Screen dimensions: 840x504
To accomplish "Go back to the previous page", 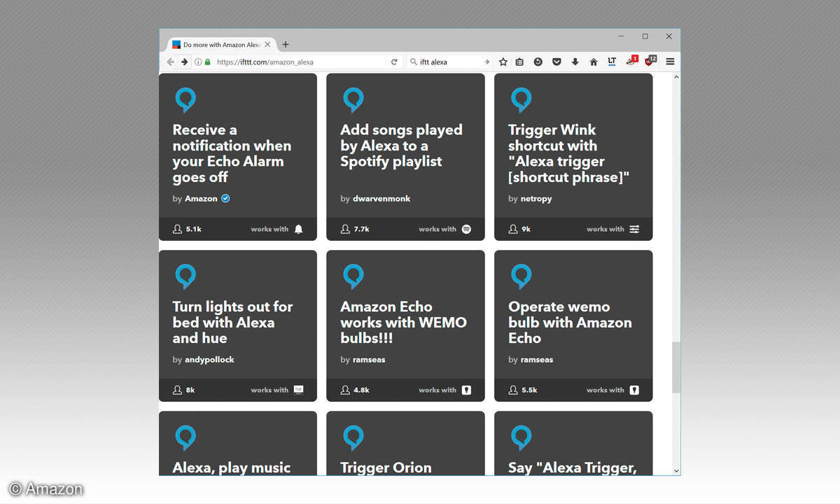I will 170,62.
